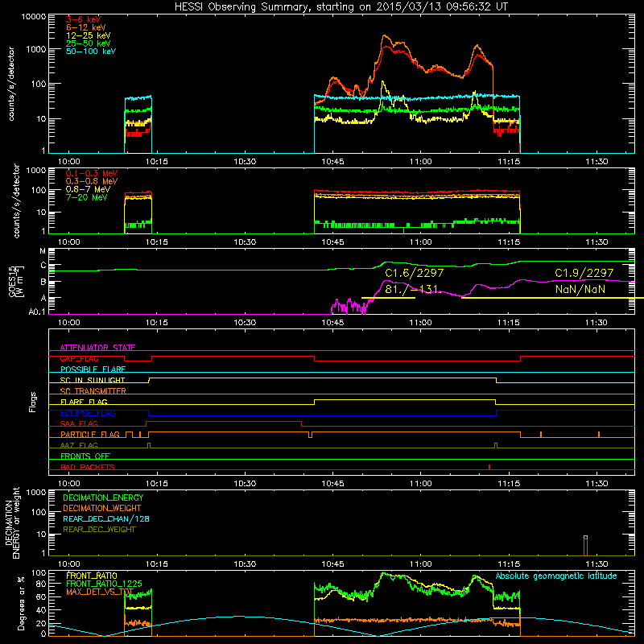Select the 'Degrees or %' axis title

21,603
